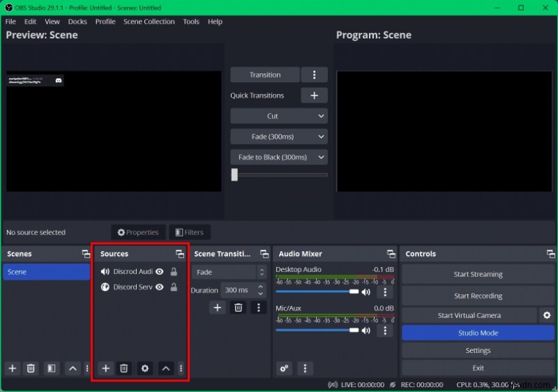The height and width of the screenshot is (392, 558).
Task: Open the Fade scene transition combo box
Action: pos(229,272)
